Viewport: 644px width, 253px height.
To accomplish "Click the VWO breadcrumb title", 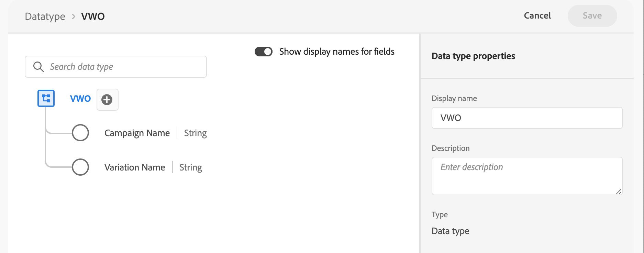I will click(93, 16).
